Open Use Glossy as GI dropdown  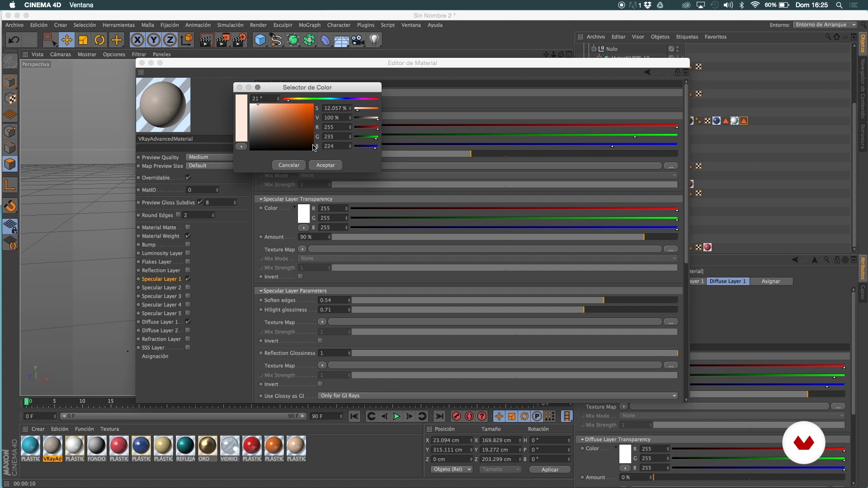[x=498, y=395]
